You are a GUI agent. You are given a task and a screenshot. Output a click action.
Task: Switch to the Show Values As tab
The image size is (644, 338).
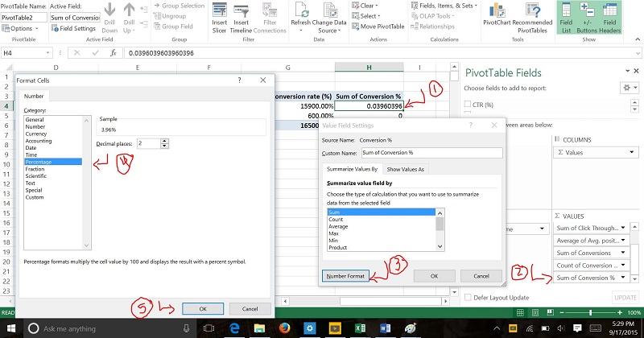[405, 169]
